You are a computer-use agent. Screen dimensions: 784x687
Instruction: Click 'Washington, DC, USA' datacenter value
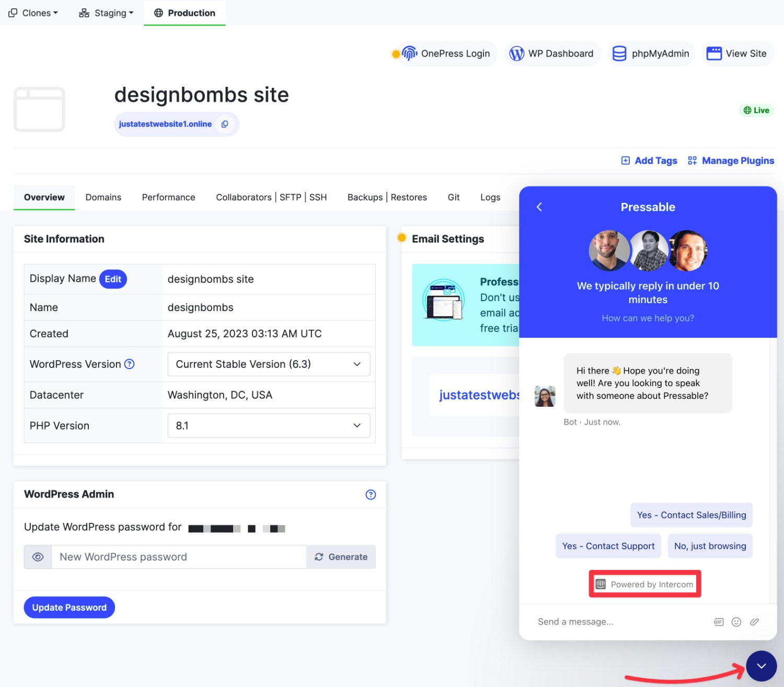point(220,395)
